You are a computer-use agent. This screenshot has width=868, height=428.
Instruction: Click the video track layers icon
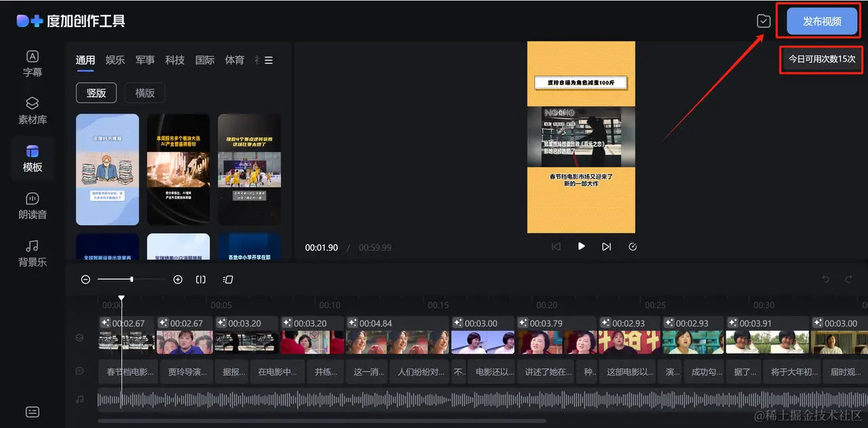tap(79, 337)
